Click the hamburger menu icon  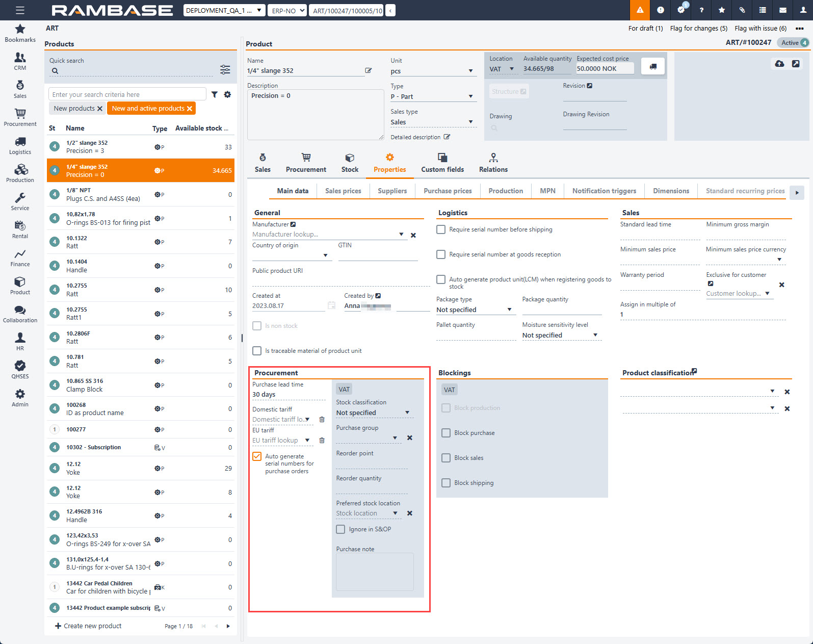(x=20, y=10)
